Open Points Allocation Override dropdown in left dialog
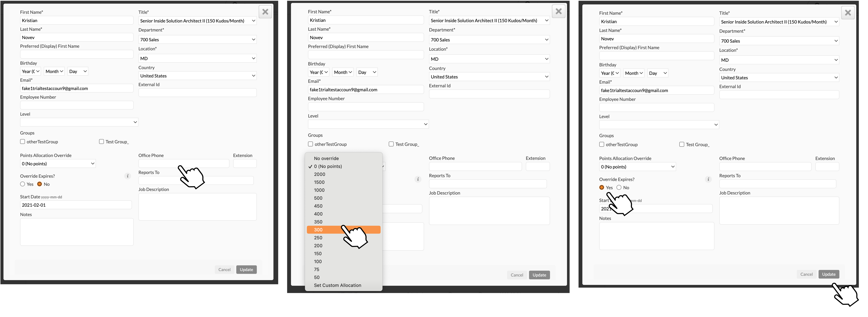 [58, 164]
